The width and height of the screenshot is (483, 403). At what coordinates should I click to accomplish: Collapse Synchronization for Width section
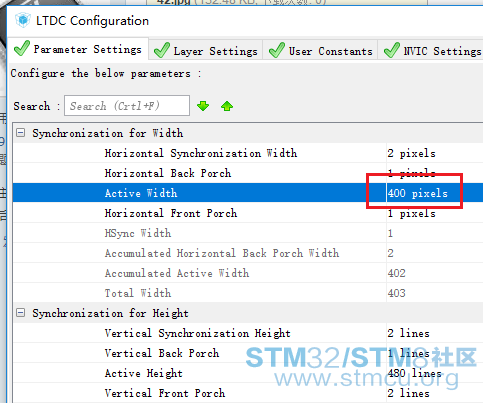coord(21,133)
